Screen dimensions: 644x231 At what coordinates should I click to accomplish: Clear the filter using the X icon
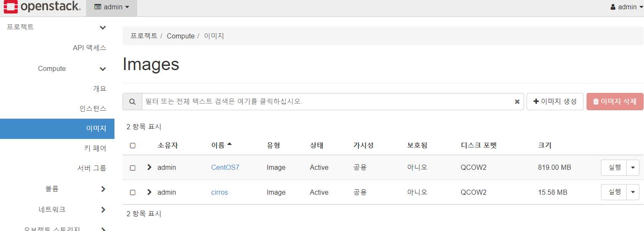(517, 102)
